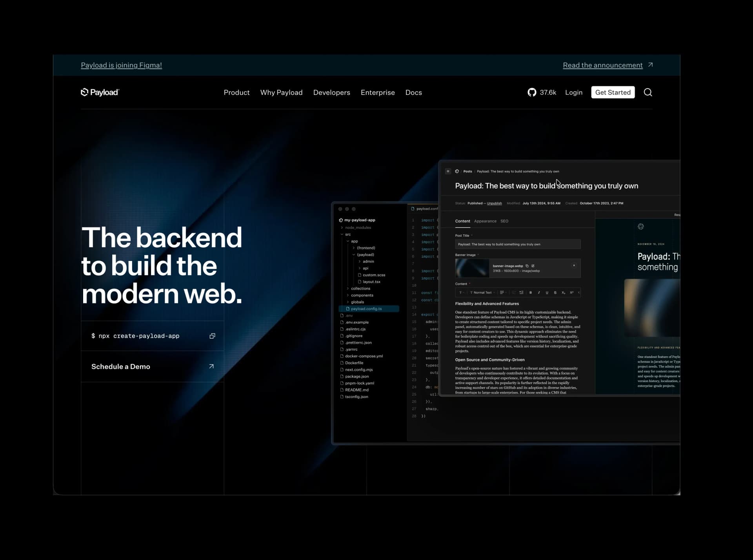753x560 pixels.
Task: Open the T text type dropdown
Action: pos(462,292)
